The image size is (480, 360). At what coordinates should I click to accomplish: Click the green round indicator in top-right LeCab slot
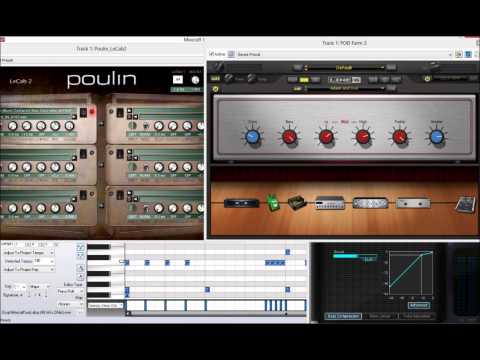tap(132, 126)
